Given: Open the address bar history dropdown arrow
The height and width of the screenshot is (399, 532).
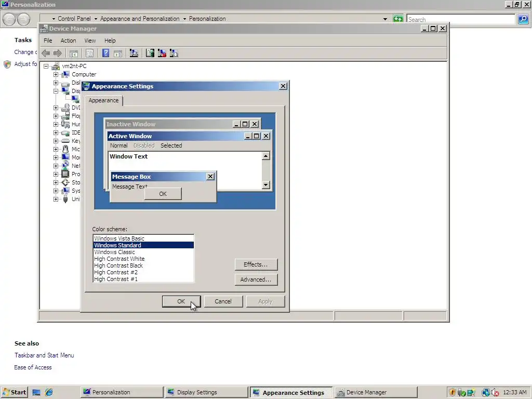Looking at the screenshot, I should [x=385, y=19].
